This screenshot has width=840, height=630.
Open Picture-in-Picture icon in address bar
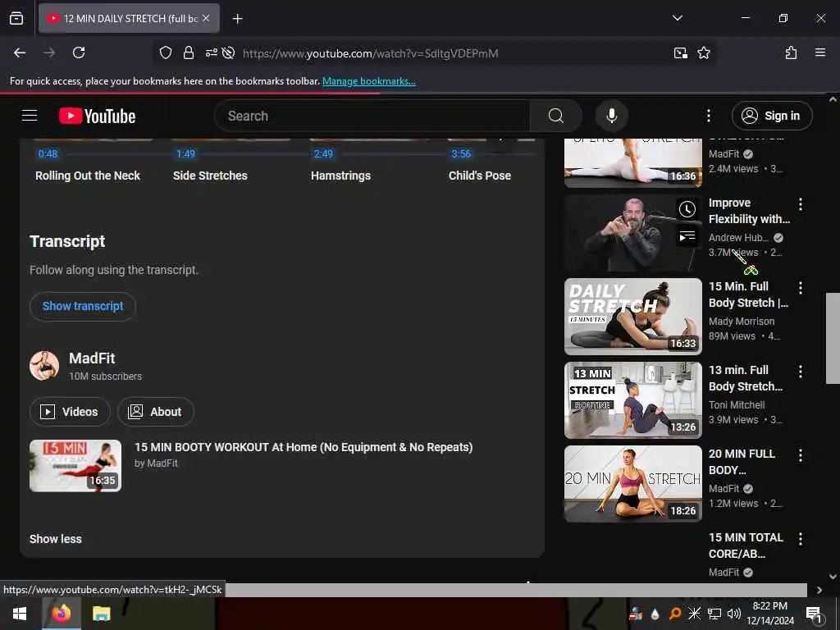point(681,52)
